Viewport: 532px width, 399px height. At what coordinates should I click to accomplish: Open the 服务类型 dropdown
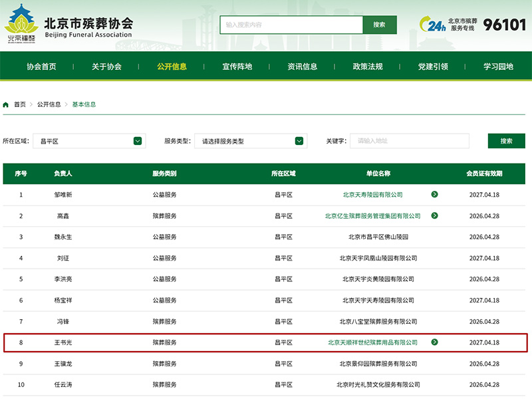251,141
